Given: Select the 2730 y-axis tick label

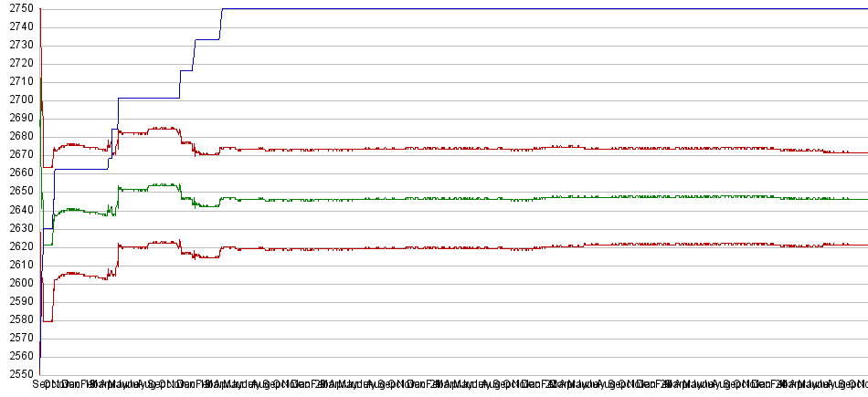Looking at the screenshot, I should point(18,45).
